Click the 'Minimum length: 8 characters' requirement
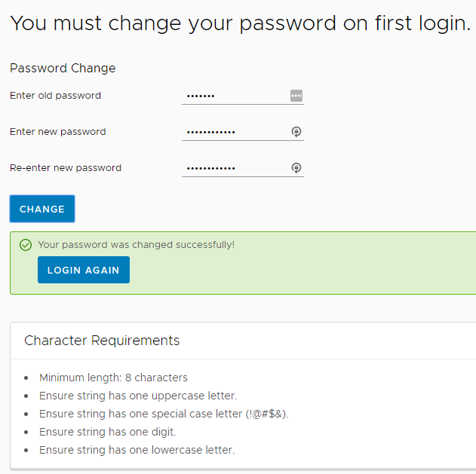 click(114, 378)
